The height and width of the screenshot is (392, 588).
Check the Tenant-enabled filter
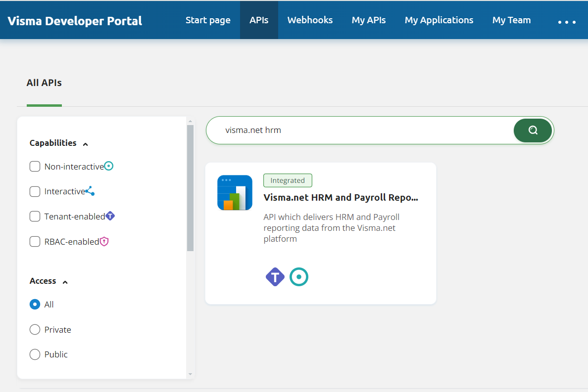(x=35, y=216)
